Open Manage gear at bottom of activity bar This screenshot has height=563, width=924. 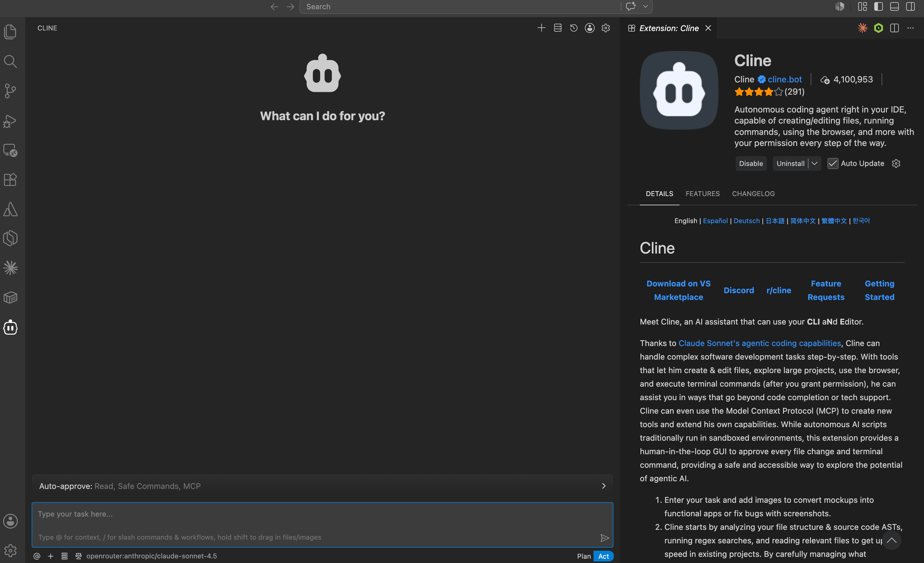pos(10,550)
